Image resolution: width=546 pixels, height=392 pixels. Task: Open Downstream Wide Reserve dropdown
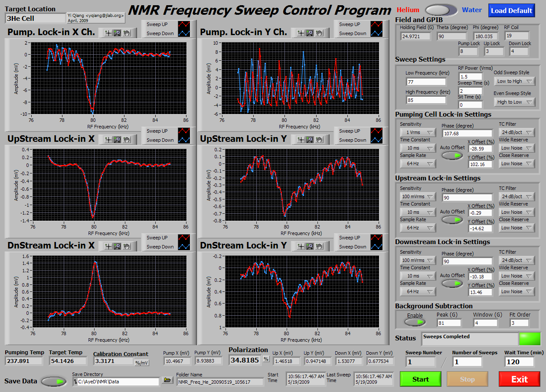[517, 276]
